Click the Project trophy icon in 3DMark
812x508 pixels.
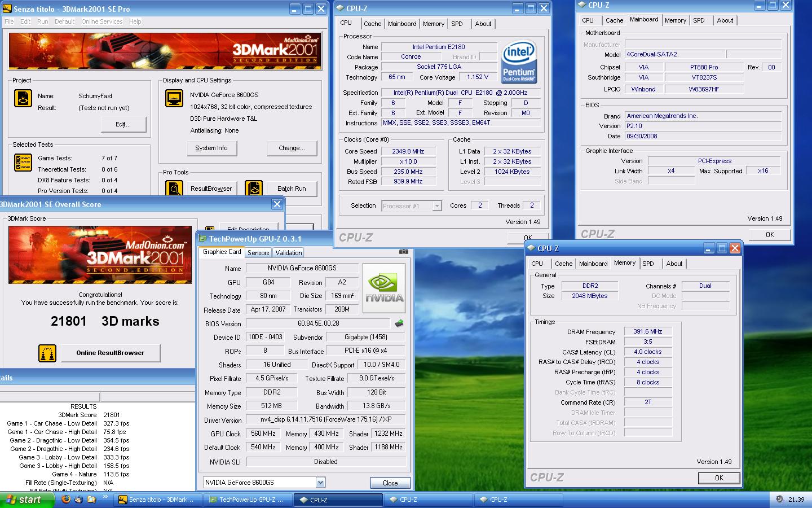click(23, 98)
